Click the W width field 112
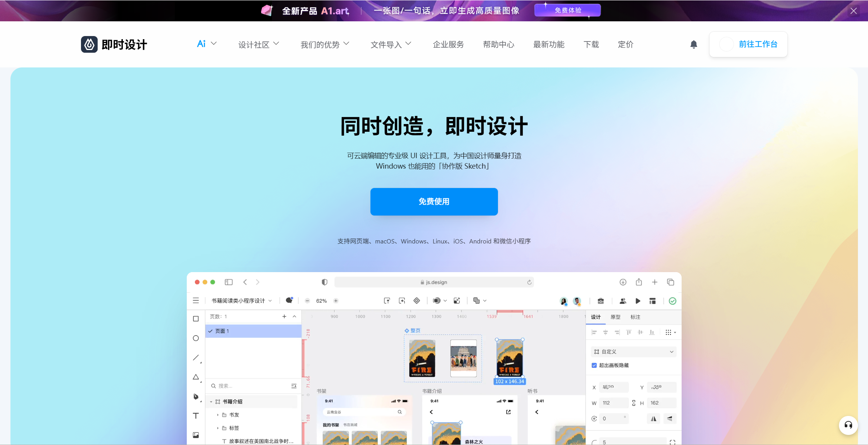 [614, 403]
